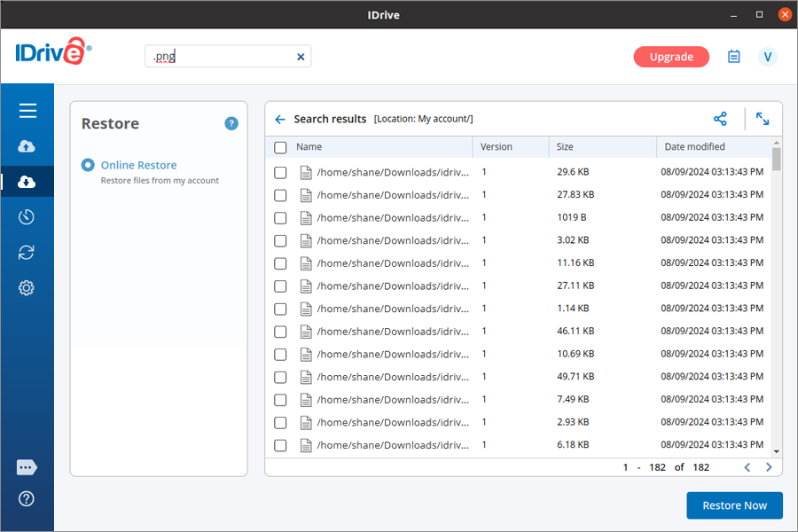Click the blue Restore help question mark
The width and height of the screenshot is (798, 532).
pos(231,124)
